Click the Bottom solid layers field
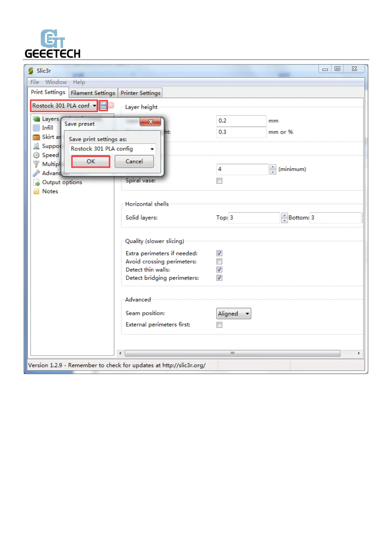The image size is (392, 554). [335, 218]
